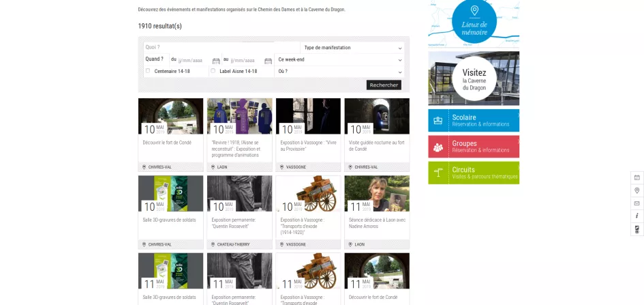Click the location pin beside LAON under Revivre 1918

click(x=213, y=167)
